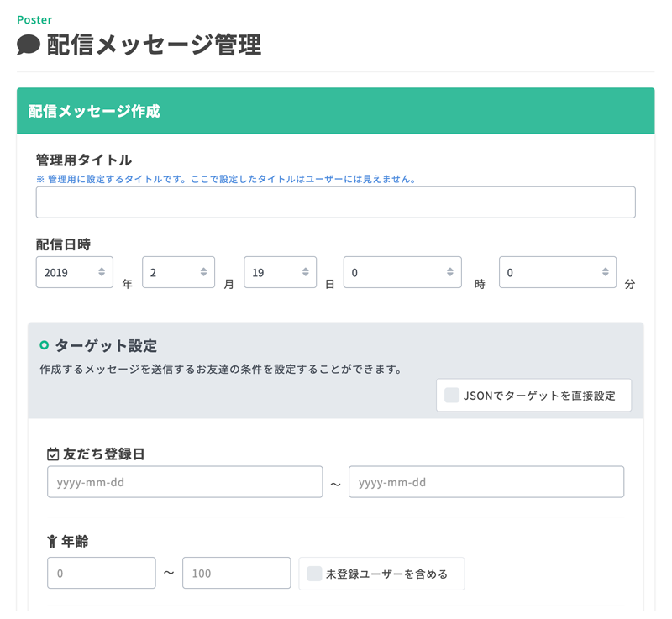Click the calendar icon next to 友だち登録日
672x619 pixels.
(x=53, y=454)
